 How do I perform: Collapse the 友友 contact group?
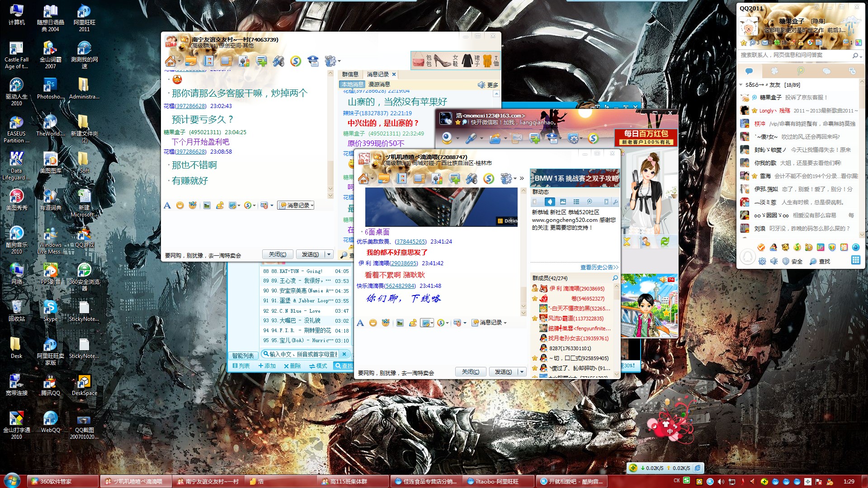(x=741, y=85)
